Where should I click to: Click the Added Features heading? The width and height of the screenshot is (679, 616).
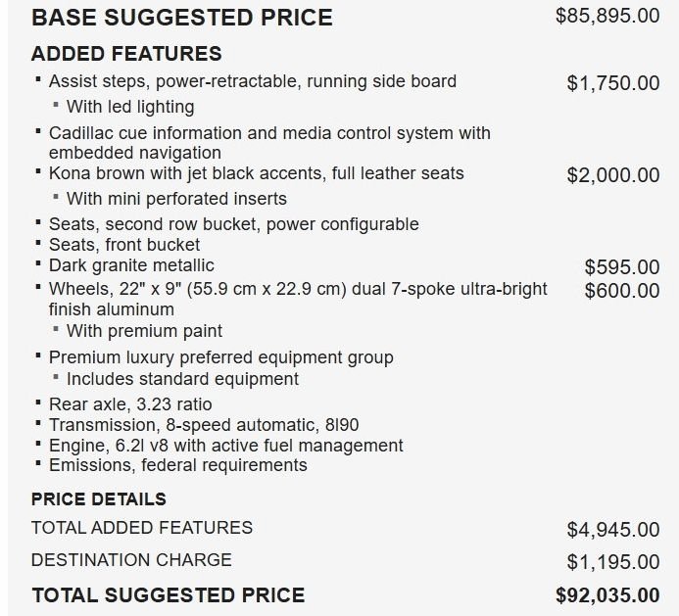tap(126, 54)
